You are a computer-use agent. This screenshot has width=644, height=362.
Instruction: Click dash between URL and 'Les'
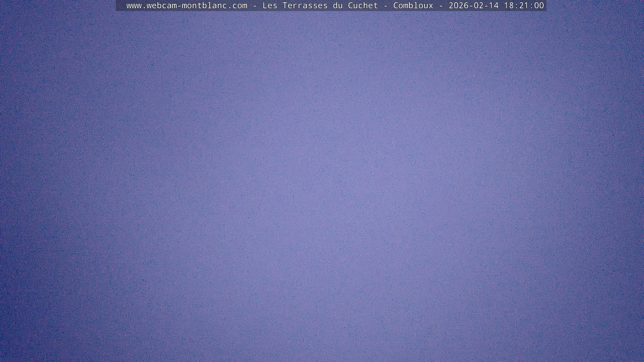point(255,6)
